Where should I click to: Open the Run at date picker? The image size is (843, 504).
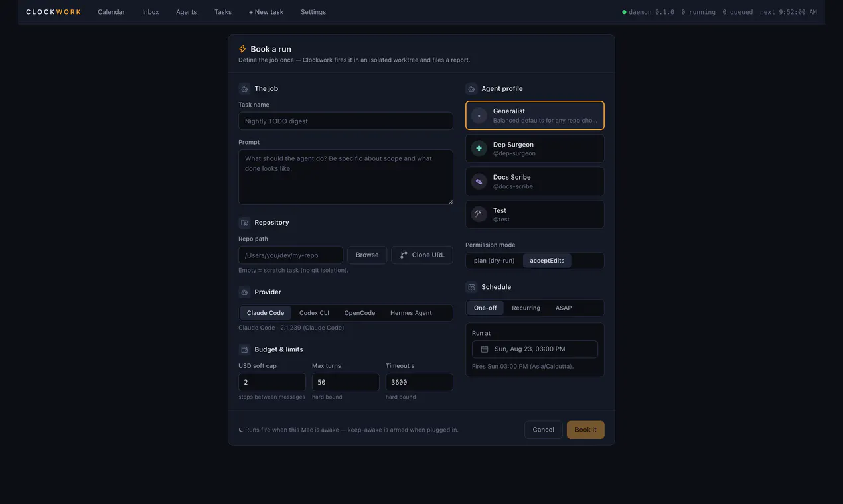pos(535,349)
